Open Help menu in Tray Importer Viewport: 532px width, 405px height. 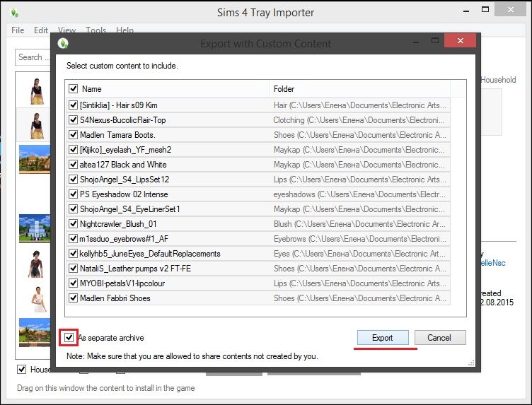125,30
